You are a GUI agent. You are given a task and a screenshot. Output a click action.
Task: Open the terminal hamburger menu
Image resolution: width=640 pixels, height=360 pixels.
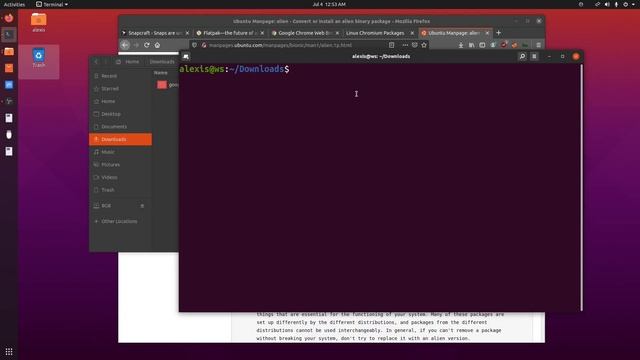pyautogui.click(x=534, y=56)
